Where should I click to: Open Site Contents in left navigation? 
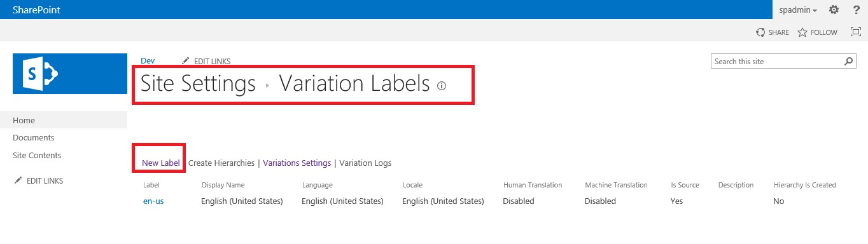[x=37, y=155]
